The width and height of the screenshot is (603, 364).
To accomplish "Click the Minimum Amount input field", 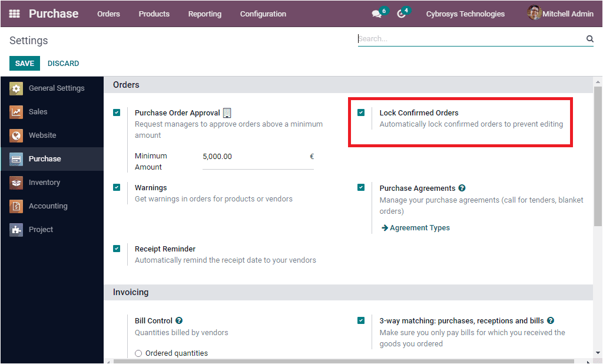I will click(x=257, y=156).
